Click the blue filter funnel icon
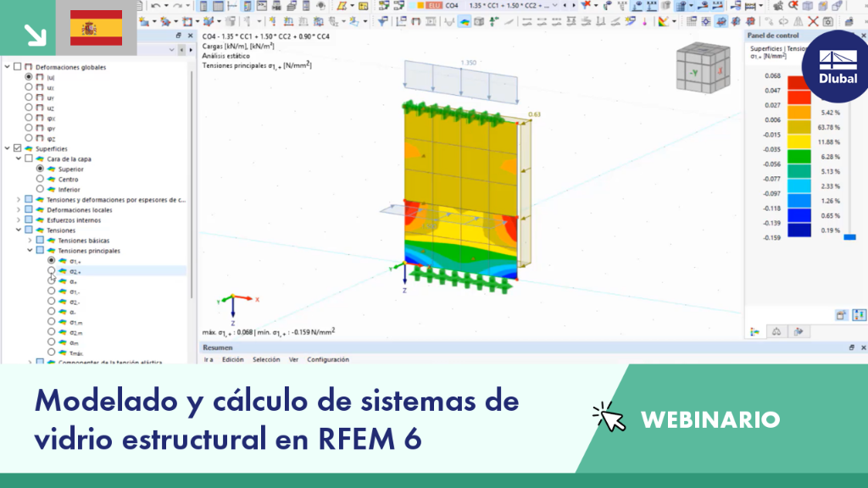Image resolution: width=868 pixels, height=488 pixels. tap(382, 21)
